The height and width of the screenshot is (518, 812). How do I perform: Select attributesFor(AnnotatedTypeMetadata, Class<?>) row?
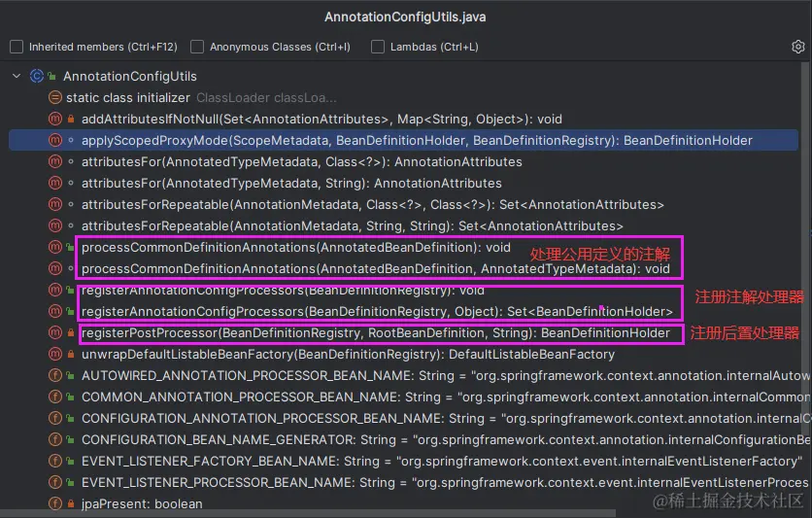(403, 161)
